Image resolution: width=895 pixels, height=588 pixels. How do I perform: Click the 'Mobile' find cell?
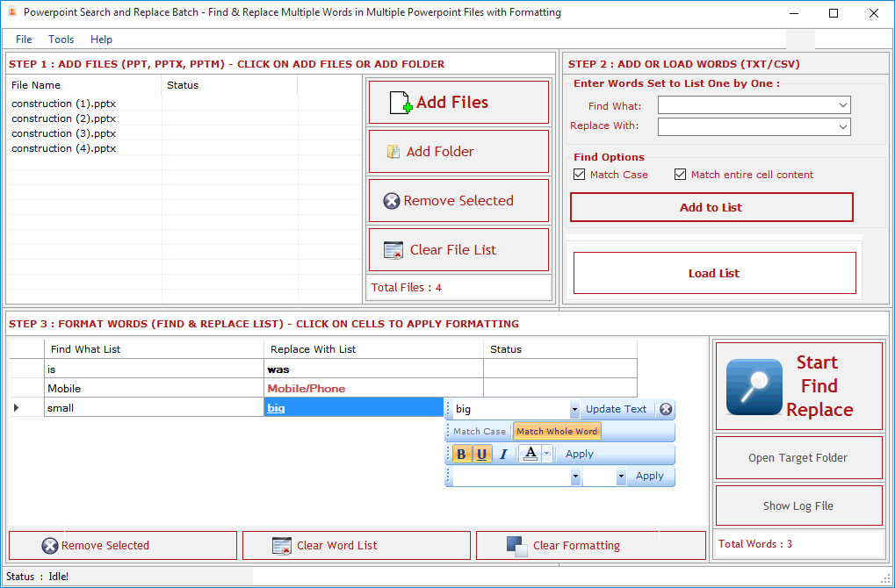154,389
